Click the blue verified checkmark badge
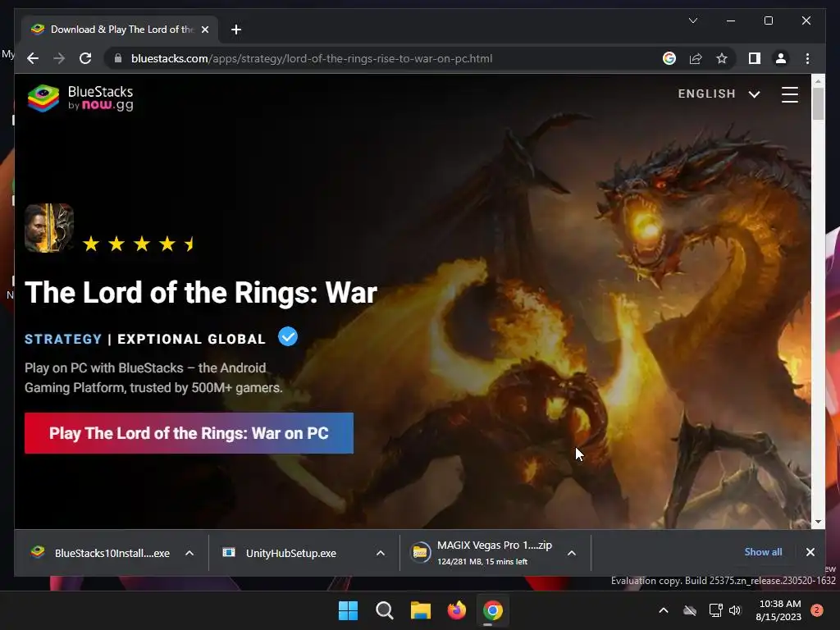 288,337
